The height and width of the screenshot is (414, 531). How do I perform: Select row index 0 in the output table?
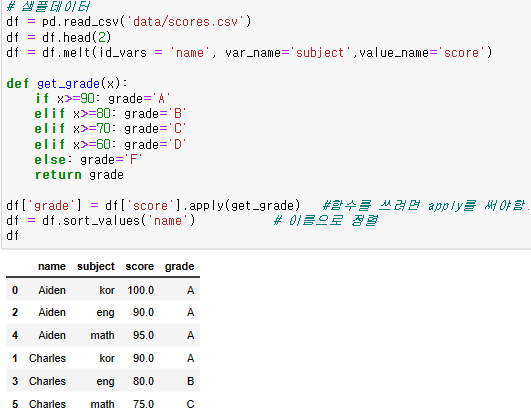pyautogui.click(x=15, y=290)
